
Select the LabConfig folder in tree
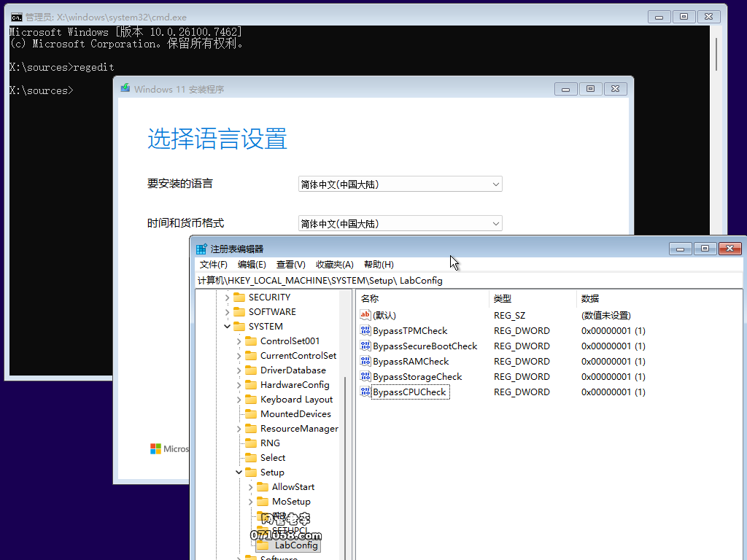(295, 545)
